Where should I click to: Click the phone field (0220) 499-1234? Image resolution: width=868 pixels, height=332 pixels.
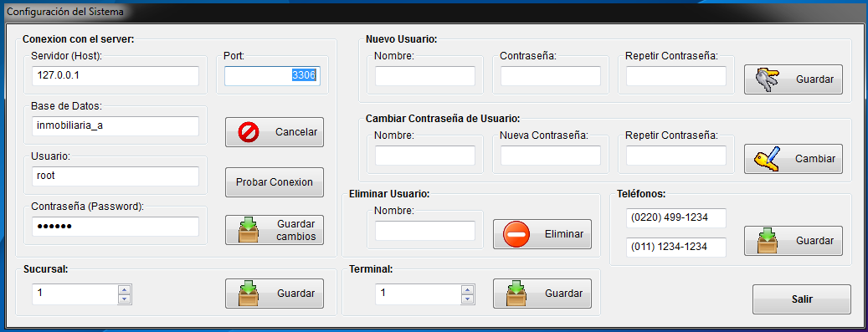[x=676, y=218]
